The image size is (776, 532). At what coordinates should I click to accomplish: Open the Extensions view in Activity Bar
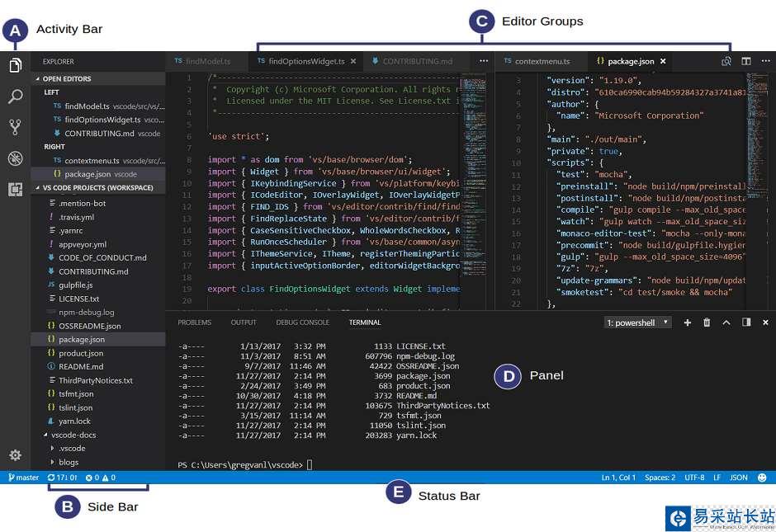[x=16, y=190]
